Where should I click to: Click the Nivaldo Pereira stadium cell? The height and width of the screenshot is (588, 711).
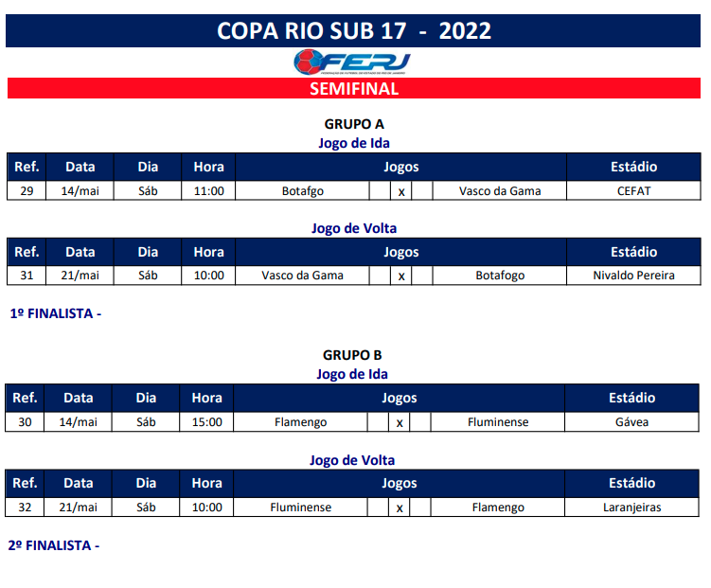633,276
